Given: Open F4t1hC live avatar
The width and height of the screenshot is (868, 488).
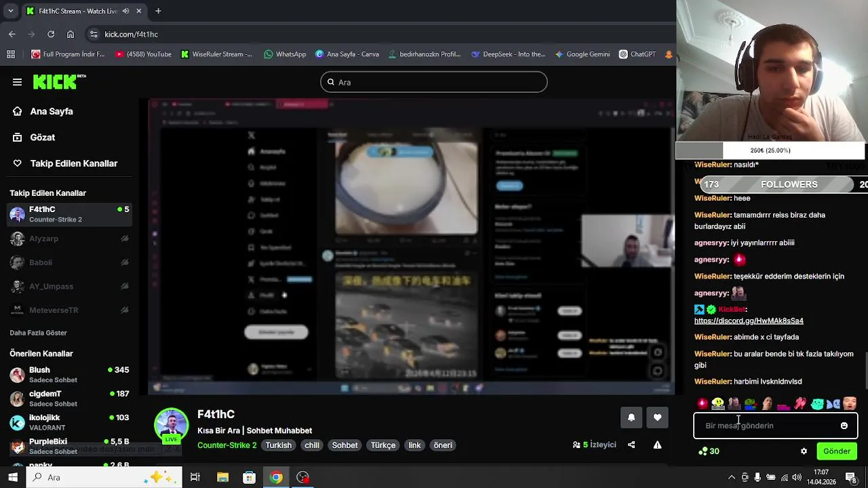Looking at the screenshot, I should point(172,426).
